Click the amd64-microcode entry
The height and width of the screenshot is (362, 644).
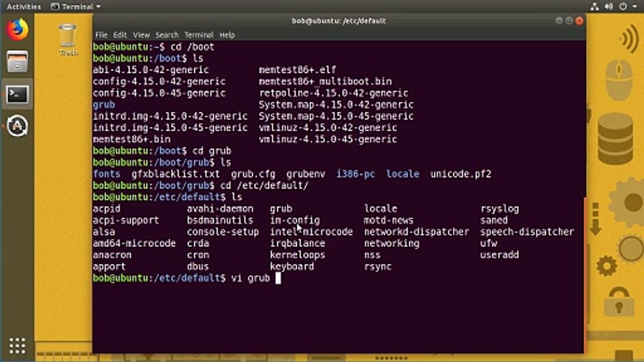(x=134, y=243)
